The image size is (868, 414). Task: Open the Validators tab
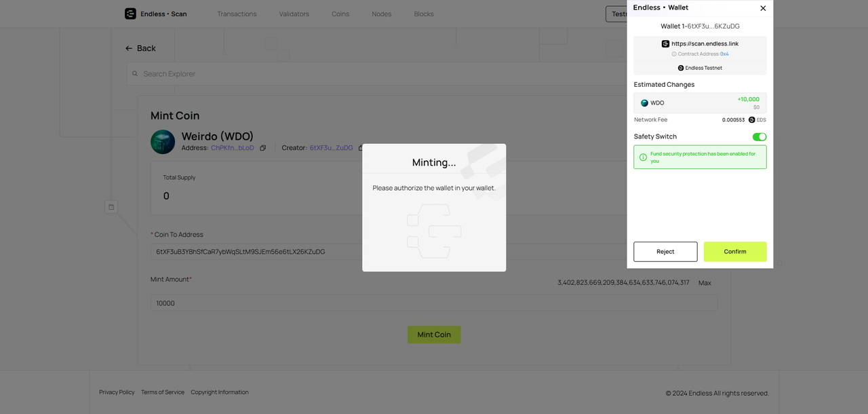tap(294, 14)
